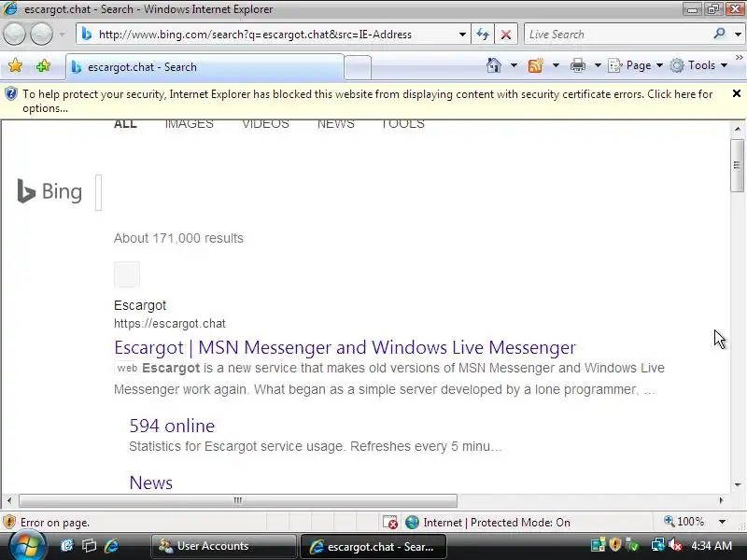
Task: Click the blocked content status bar icon
Action: pyautogui.click(x=390, y=523)
